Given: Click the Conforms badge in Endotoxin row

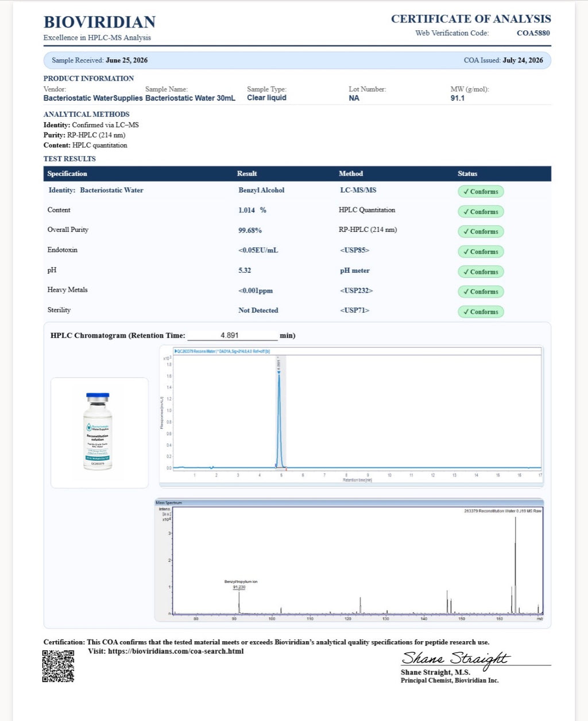Looking at the screenshot, I should click(481, 251).
